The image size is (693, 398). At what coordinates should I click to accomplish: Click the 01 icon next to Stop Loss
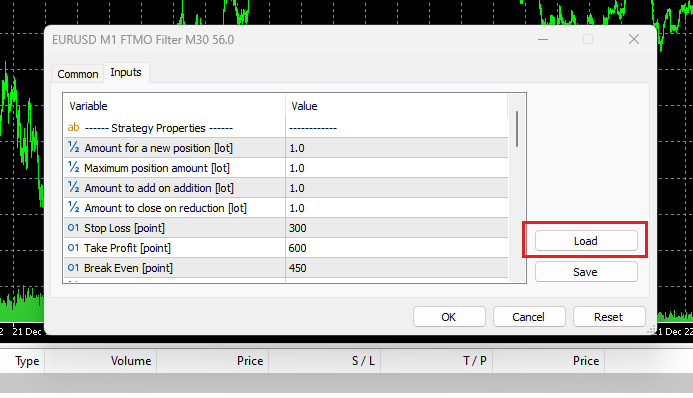[x=73, y=228]
